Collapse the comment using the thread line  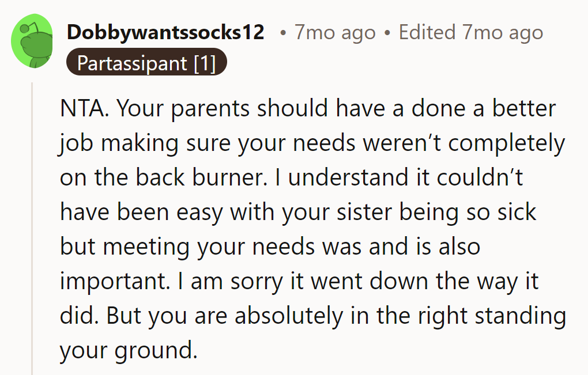[32, 230]
